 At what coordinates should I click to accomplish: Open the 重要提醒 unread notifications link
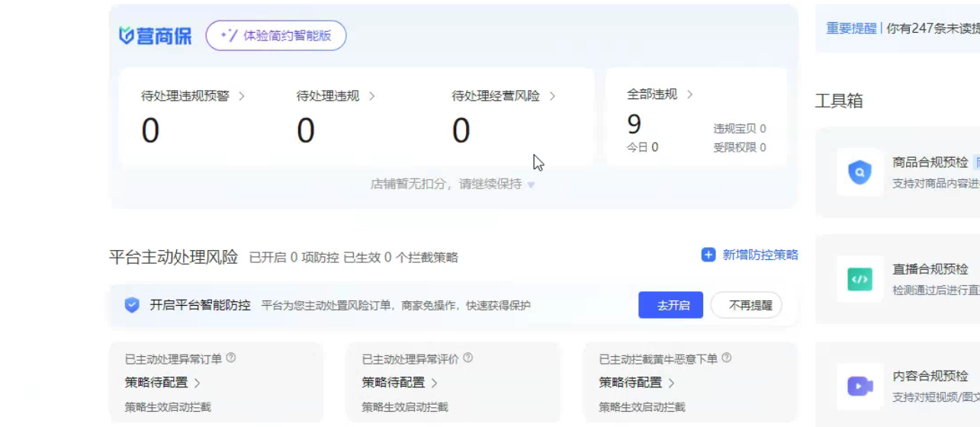coord(851,28)
